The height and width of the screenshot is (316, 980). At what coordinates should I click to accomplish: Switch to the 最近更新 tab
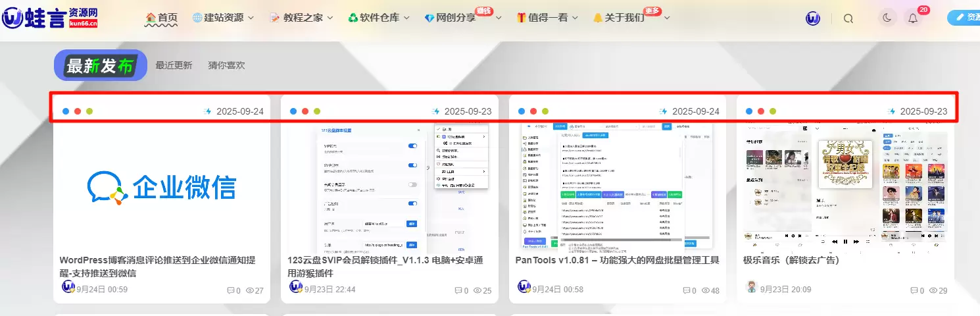coord(174,65)
